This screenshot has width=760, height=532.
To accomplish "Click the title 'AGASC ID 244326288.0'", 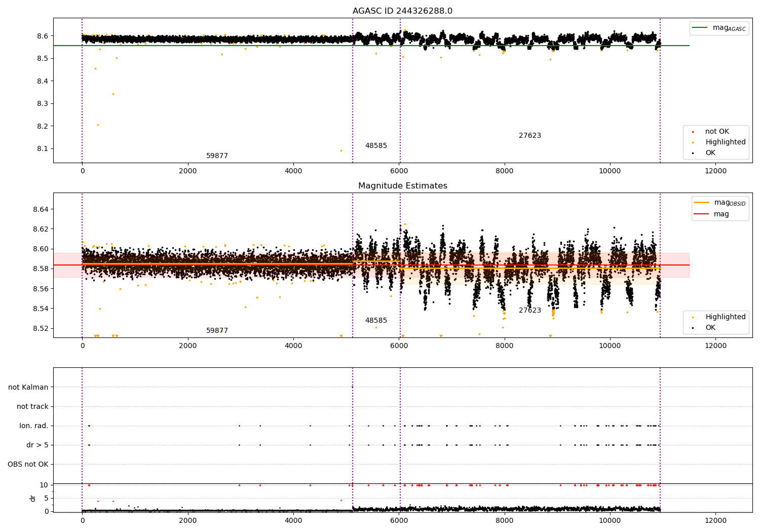I will pyautogui.click(x=402, y=11).
